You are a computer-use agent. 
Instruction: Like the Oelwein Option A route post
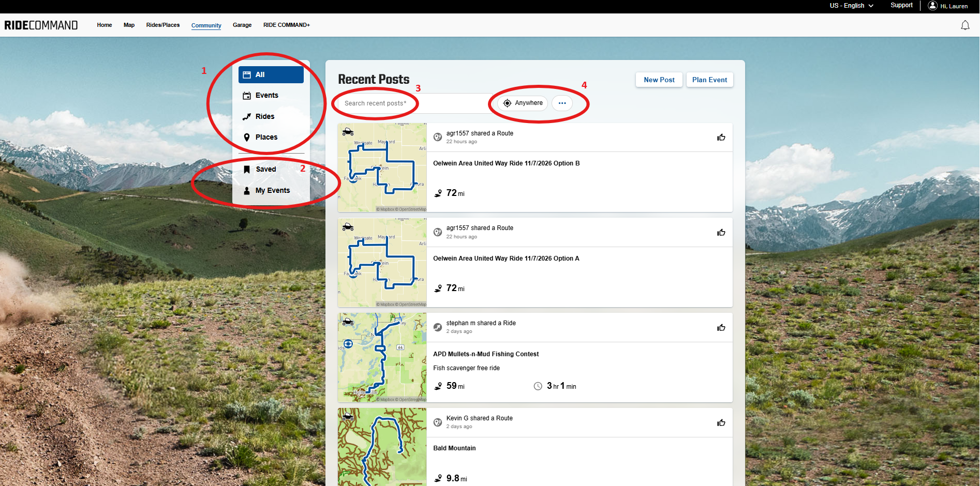[x=721, y=233]
